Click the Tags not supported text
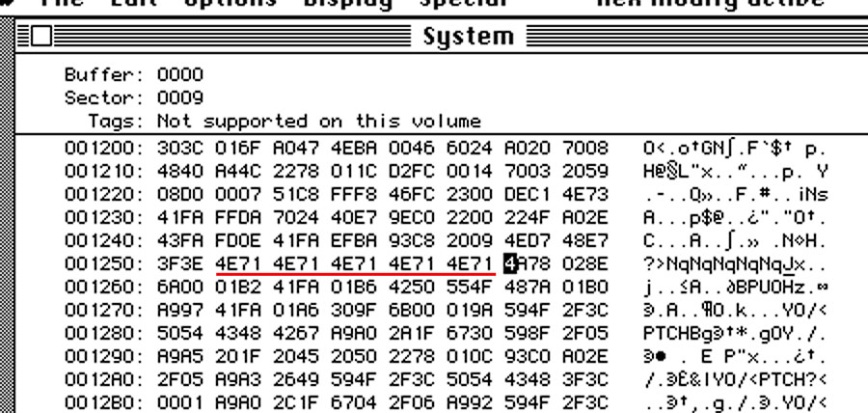Screen dimensions: 868x413 coord(311,121)
